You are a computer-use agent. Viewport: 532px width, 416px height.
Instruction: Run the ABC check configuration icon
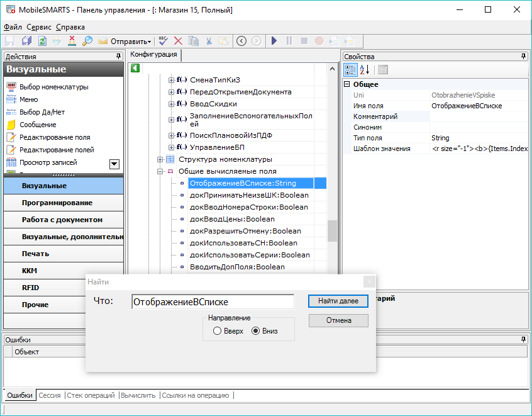coord(163,41)
